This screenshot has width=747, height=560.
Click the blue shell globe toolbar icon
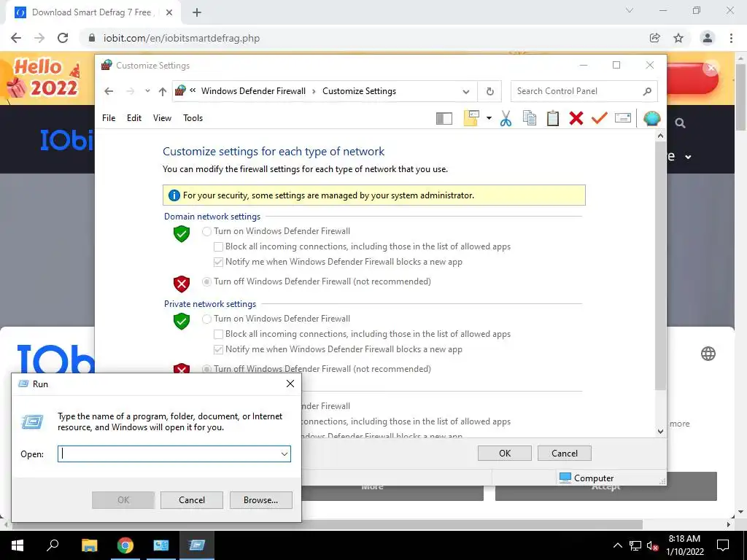coord(651,118)
